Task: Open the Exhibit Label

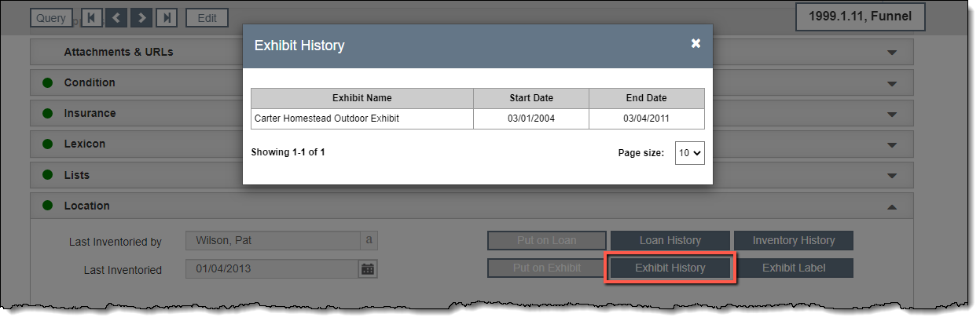Action: pyautogui.click(x=793, y=268)
